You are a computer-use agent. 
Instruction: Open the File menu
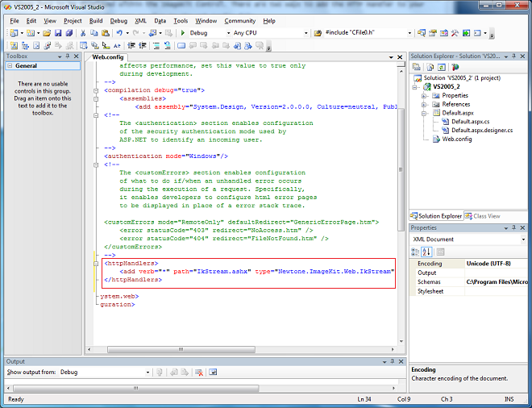click(x=15, y=21)
